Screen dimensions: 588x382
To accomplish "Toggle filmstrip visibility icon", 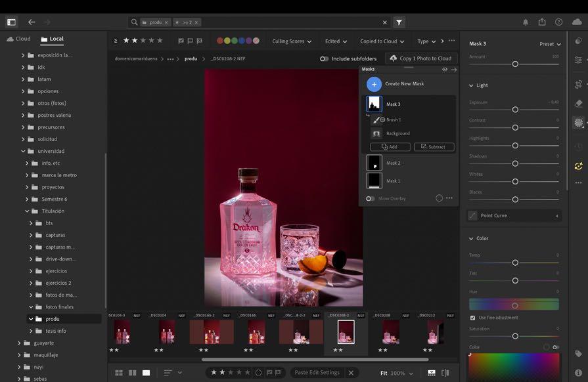I will pos(432,373).
